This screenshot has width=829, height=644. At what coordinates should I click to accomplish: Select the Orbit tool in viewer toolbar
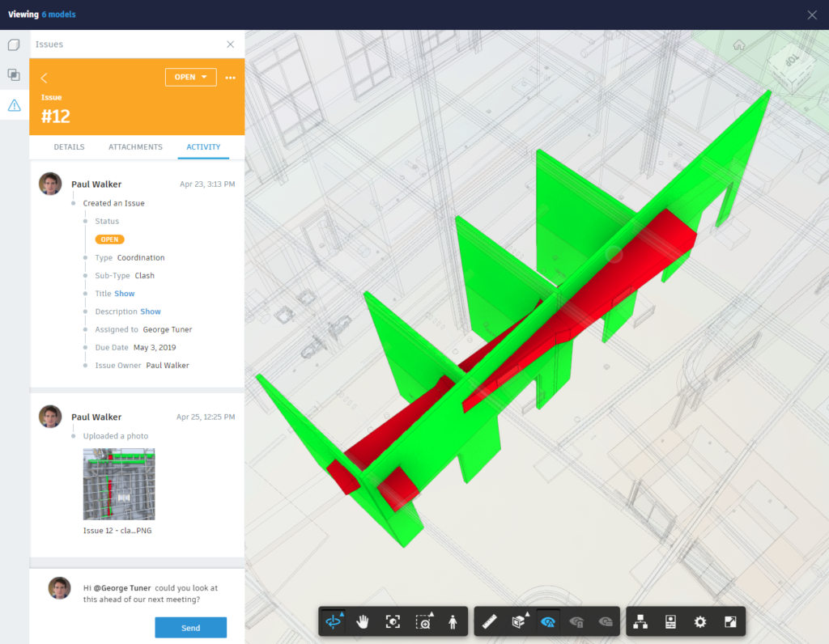(x=334, y=621)
